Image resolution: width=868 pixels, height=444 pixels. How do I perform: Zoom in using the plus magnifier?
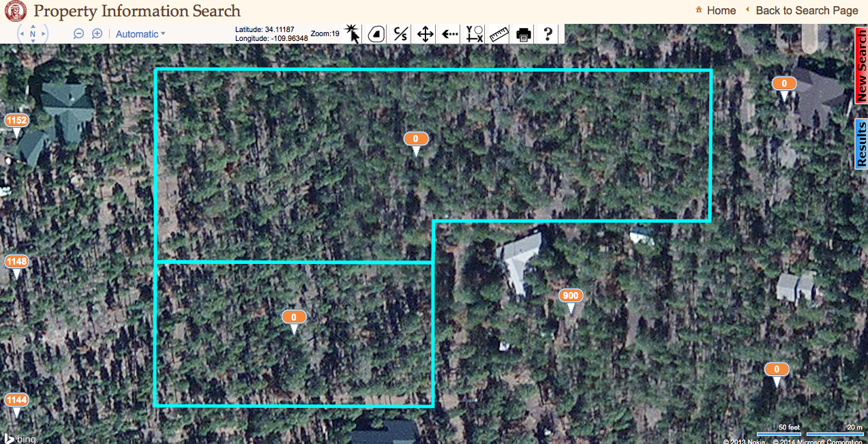click(96, 33)
